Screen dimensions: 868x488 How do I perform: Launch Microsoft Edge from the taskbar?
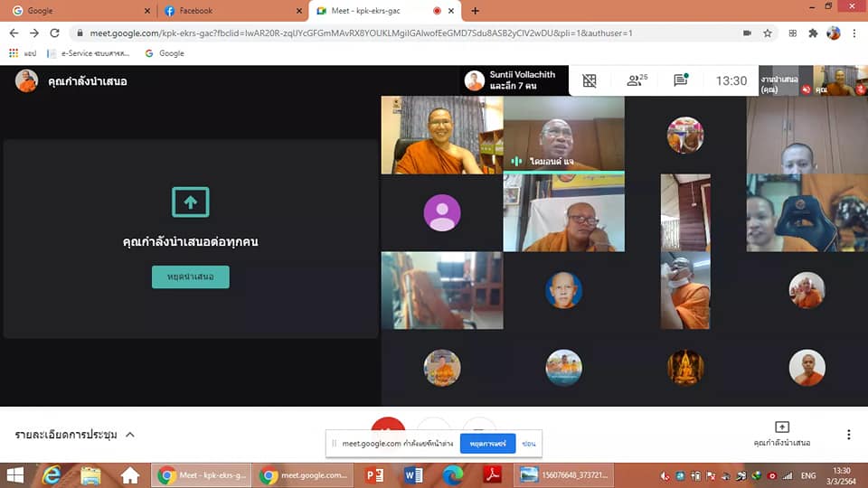[x=452, y=475]
